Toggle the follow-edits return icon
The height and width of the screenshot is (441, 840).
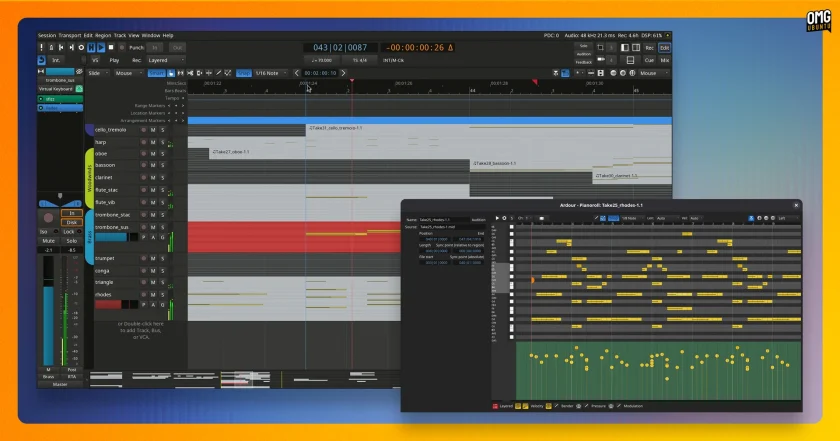tap(41, 60)
